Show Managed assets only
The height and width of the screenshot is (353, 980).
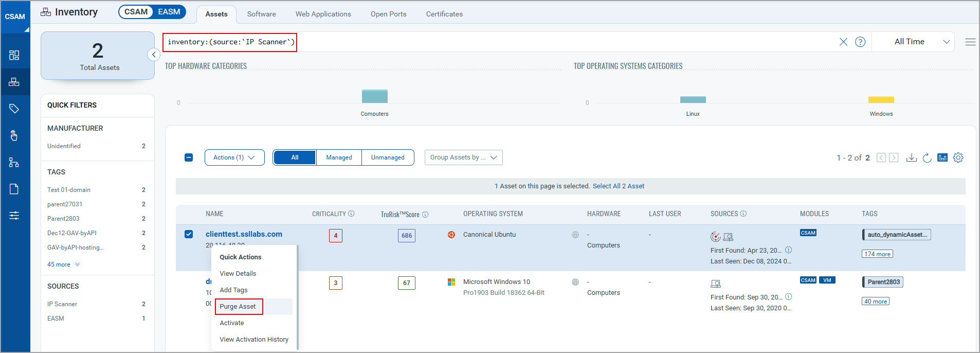[x=339, y=157]
